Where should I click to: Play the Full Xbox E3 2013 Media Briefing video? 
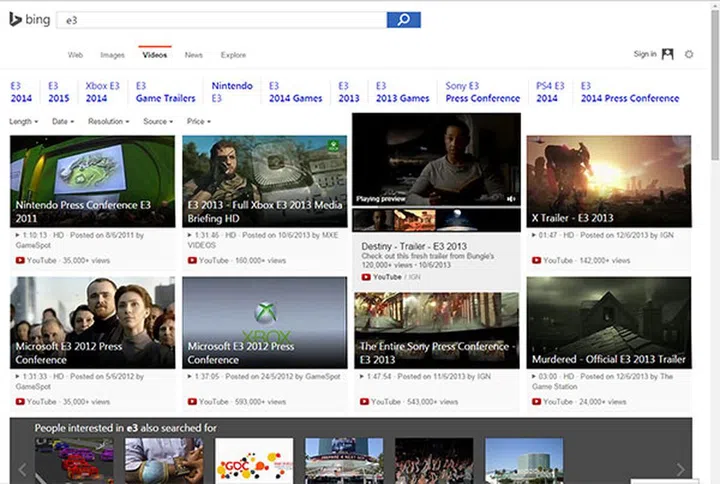pyautogui.click(x=264, y=181)
